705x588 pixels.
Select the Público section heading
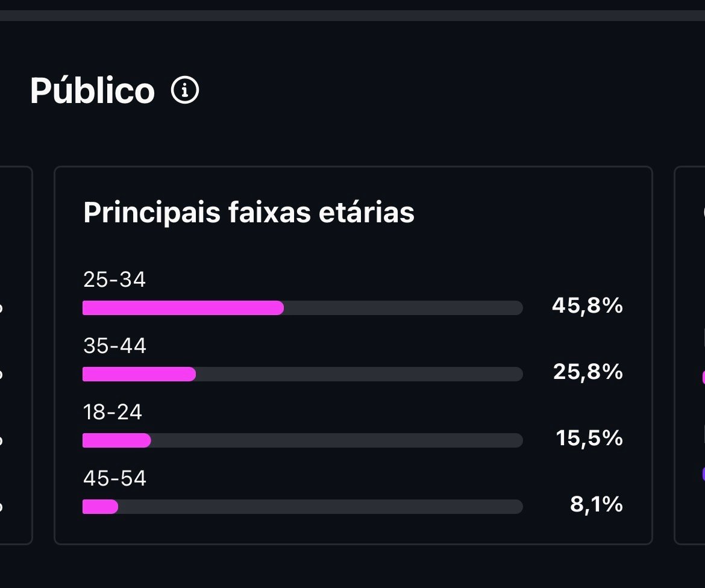click(x=92, y=91)
